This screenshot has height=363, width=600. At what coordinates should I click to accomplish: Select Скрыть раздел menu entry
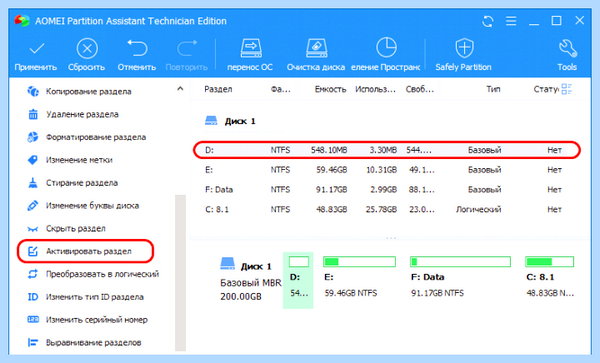(75, 229)
